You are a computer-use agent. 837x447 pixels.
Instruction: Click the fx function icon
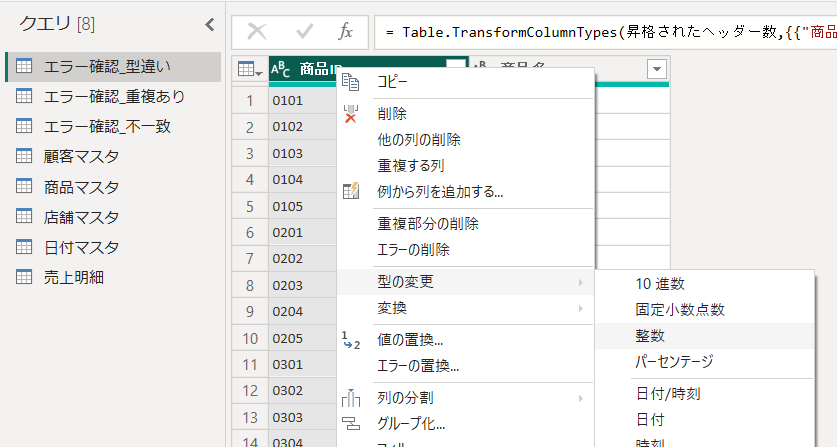click(346, 32)
